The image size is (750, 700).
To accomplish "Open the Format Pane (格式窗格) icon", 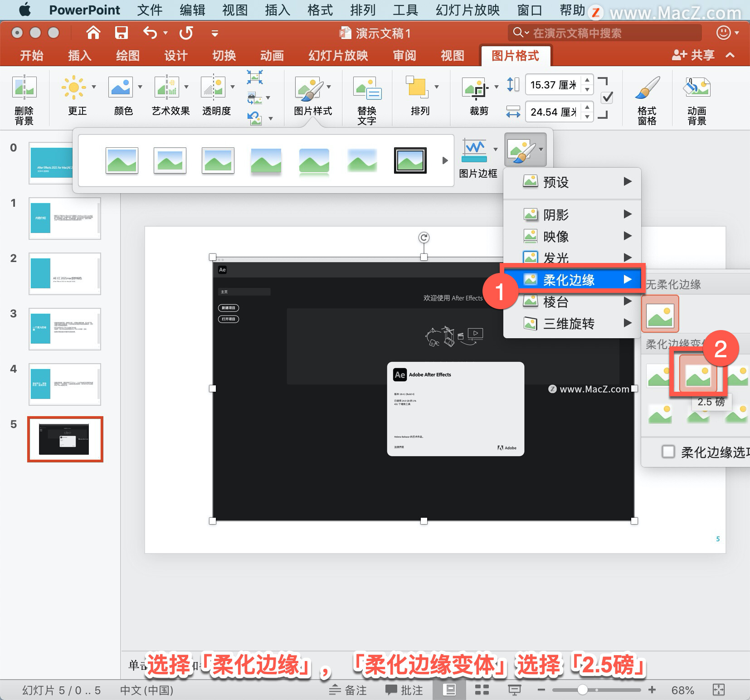I will 648,87.
